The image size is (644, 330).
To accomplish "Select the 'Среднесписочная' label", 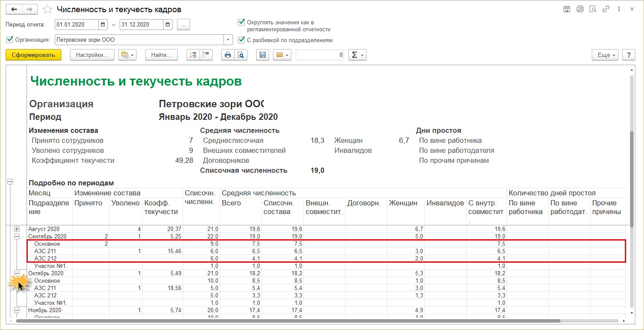I will click(x=233, y=140).
